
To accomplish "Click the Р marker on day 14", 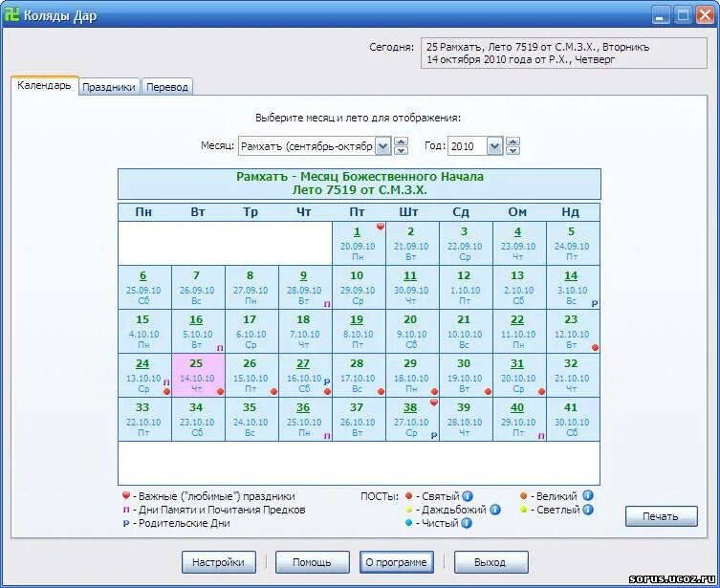I will 595,303.
